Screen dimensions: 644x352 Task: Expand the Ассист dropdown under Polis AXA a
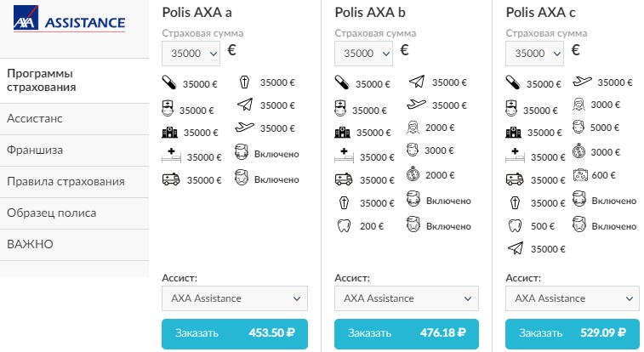coord(234,298)
